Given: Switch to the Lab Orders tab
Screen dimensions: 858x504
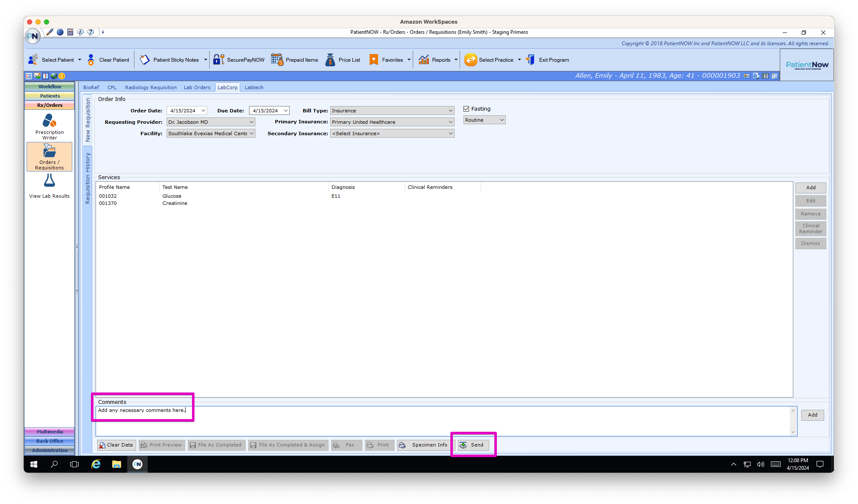Looking at the screenshot, I should (x=197, y=87).
